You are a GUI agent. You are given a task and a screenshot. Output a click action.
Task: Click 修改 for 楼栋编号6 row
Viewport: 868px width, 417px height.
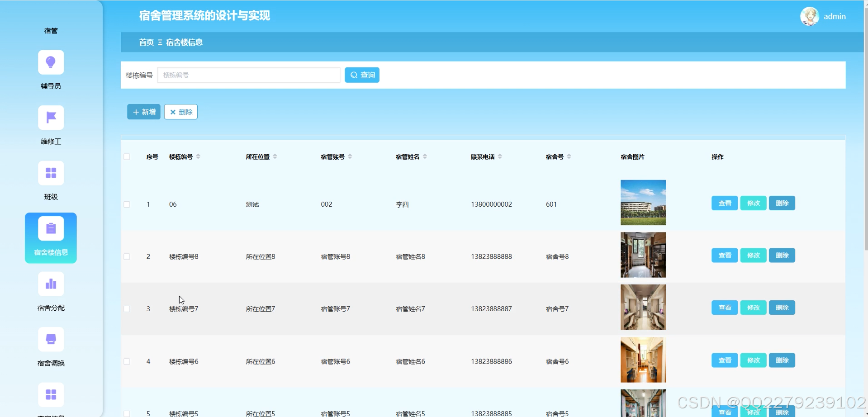pyautogui.click(x=753, y=360)
